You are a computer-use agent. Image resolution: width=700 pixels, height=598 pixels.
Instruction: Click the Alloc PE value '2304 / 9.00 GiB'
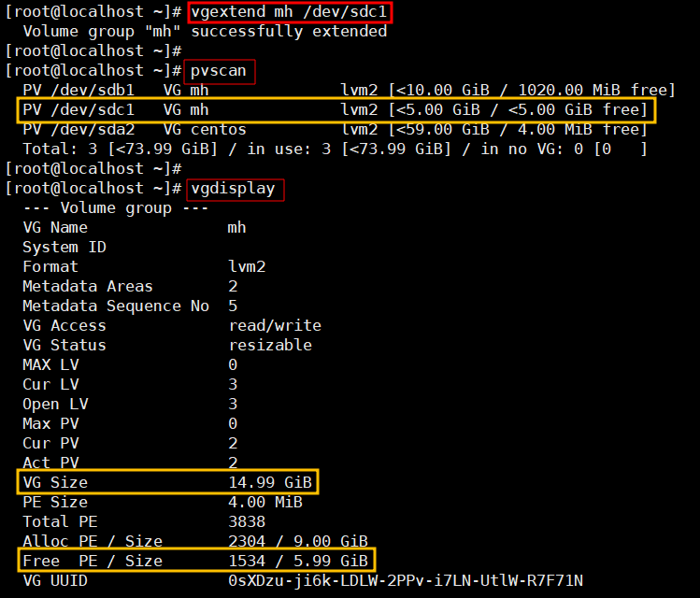298,541
